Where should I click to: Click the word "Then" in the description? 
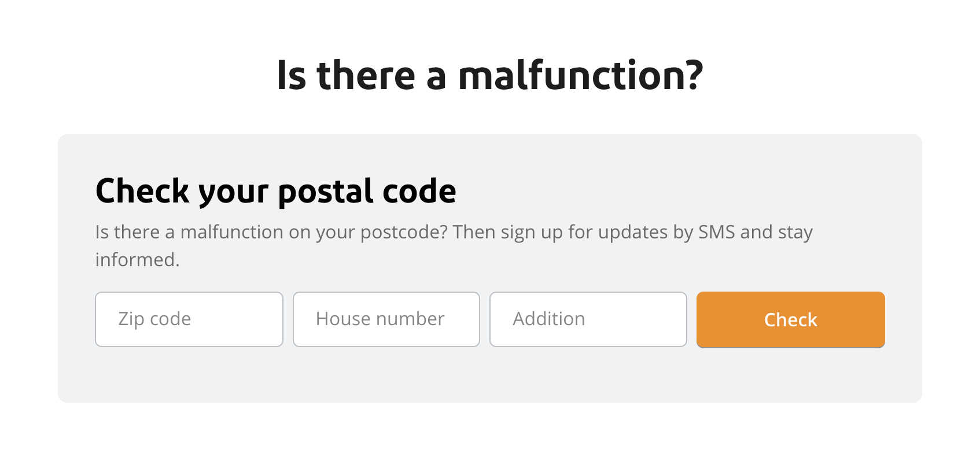pyautogui.click(x=474, y=232)
